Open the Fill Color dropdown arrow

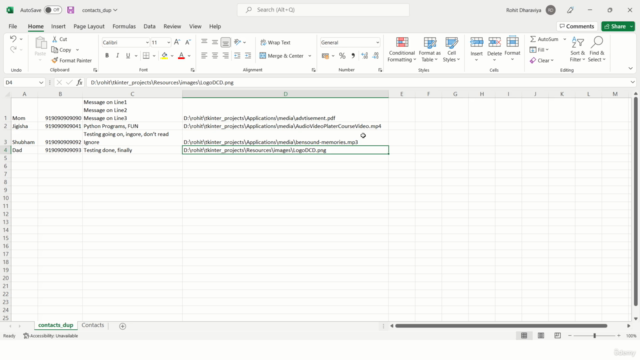tap(172, 56)
